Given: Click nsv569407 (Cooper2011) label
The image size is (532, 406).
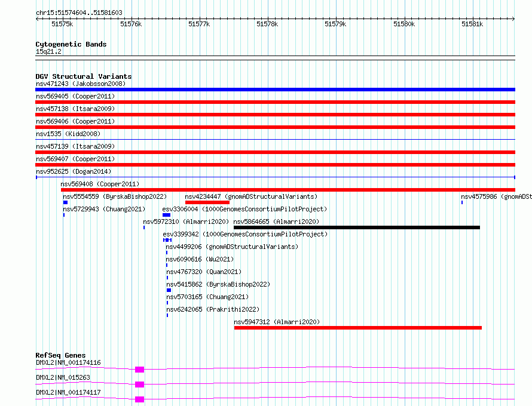Looking at the screenshot, I should click(x=75, y=159).
